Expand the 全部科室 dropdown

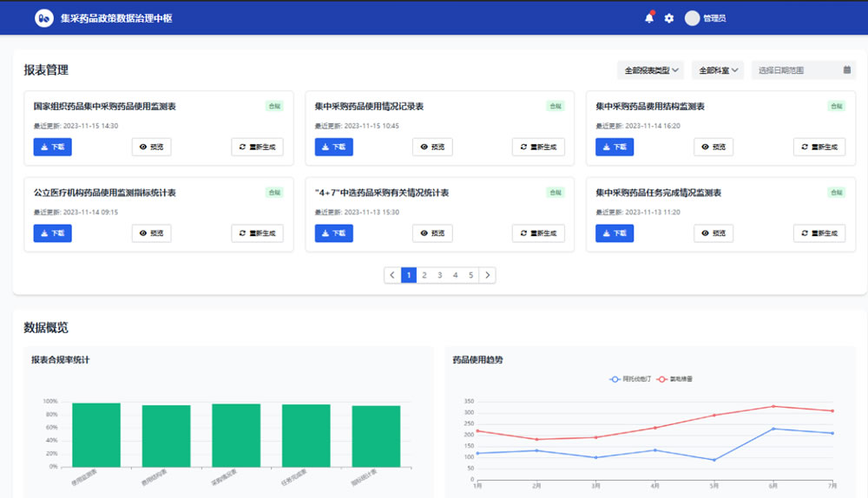point(718,70)
